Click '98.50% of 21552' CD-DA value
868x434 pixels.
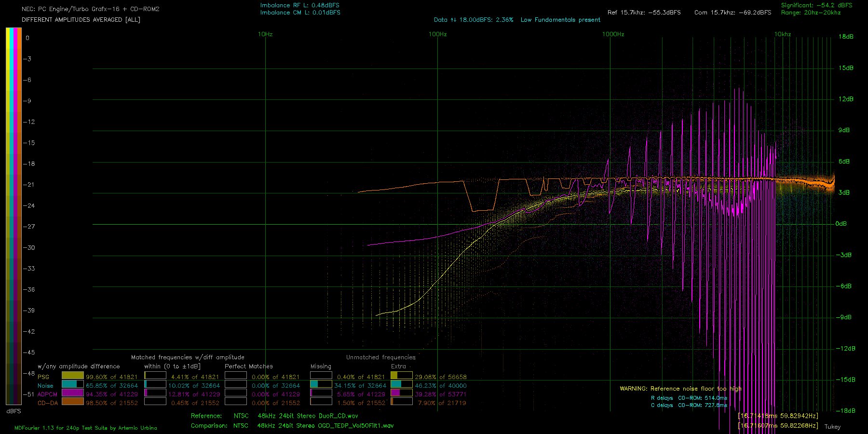coord(112,403)
